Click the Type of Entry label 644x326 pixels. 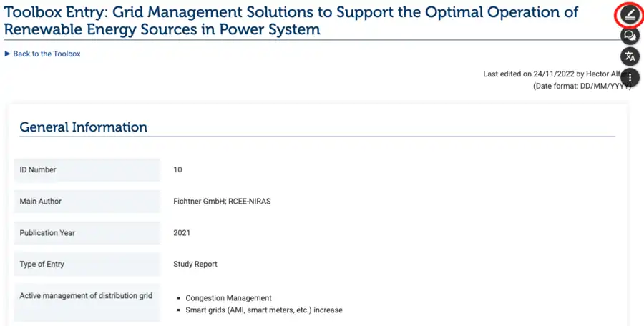coord(42,265)
